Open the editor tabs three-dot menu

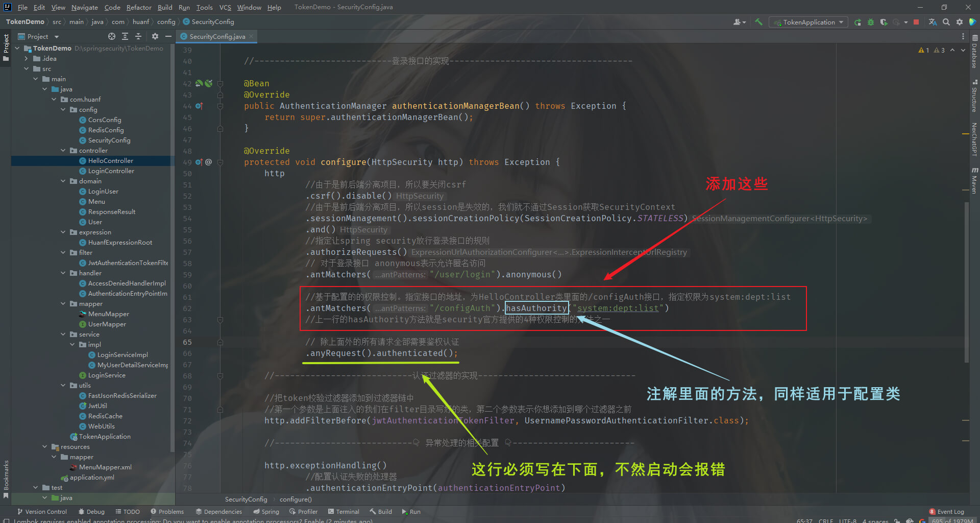963,36
